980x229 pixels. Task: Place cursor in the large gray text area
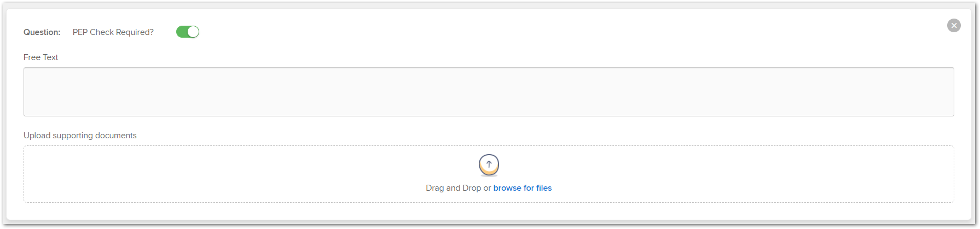click(x=489, y=92)
